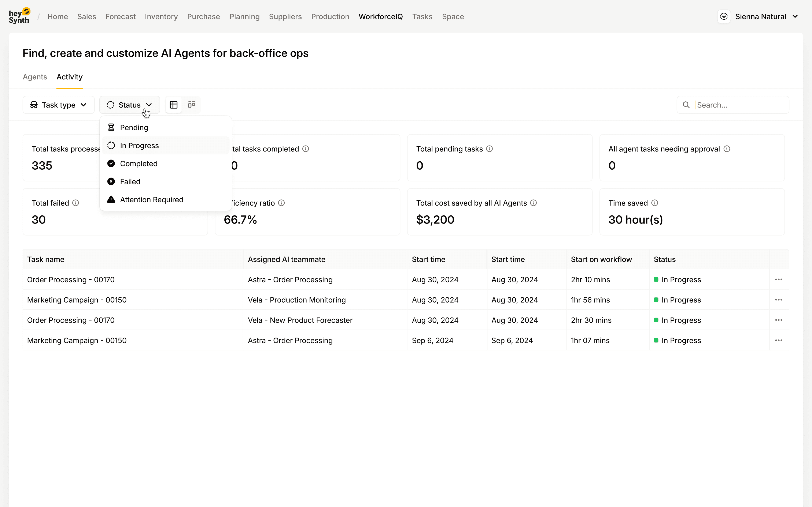Select Pending from status menu
Viewport: 812px width, 507px height.
point(134,127)
